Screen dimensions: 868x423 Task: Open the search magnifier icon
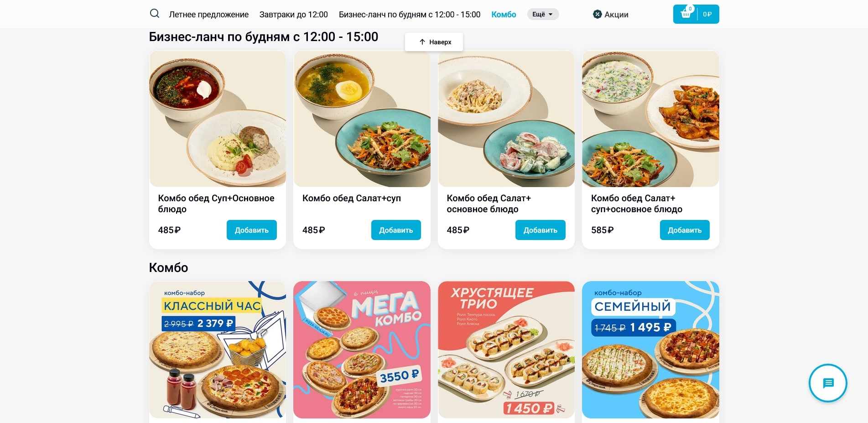(155, 14)
